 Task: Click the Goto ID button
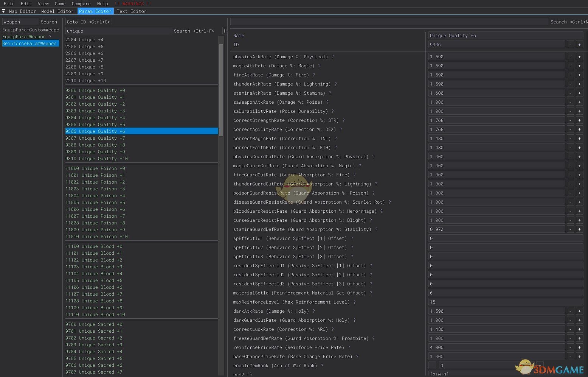pos(88,22)
